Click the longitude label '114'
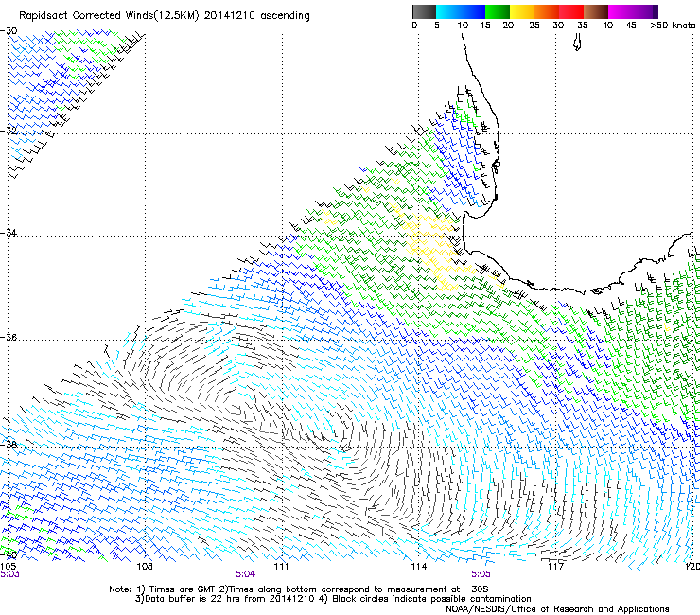 [418, 567]
